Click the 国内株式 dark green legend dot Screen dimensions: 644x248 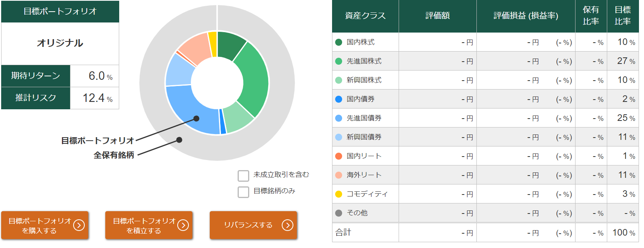pyautogui.click(x=339, y=42)
